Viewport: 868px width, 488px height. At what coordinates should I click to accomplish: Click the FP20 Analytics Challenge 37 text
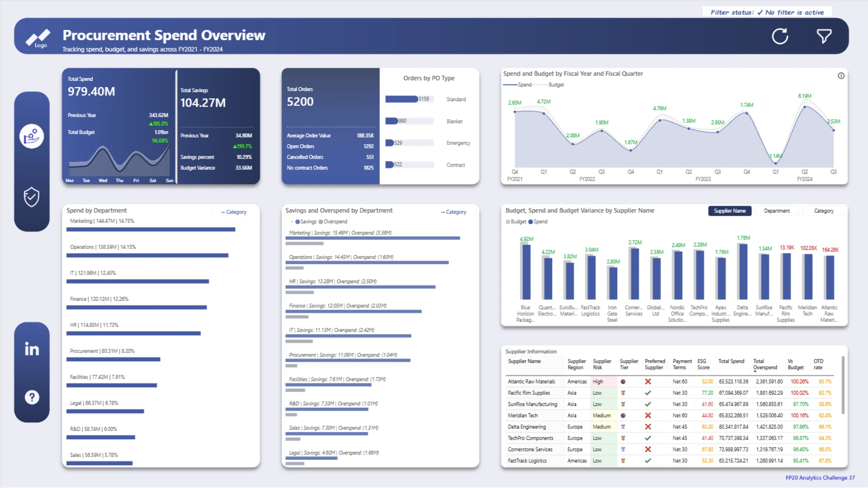(820, 478)
